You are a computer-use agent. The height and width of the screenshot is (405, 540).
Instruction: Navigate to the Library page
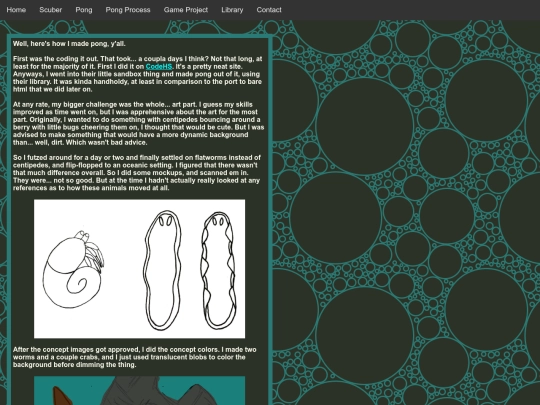pos(232,10)
